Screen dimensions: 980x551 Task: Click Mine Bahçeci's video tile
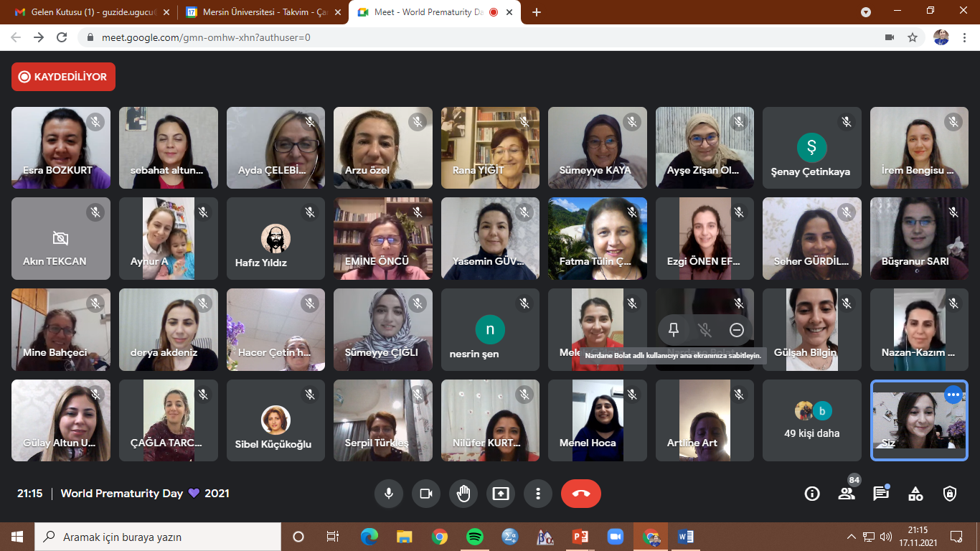pyautogui.click(x=61, y=330)
